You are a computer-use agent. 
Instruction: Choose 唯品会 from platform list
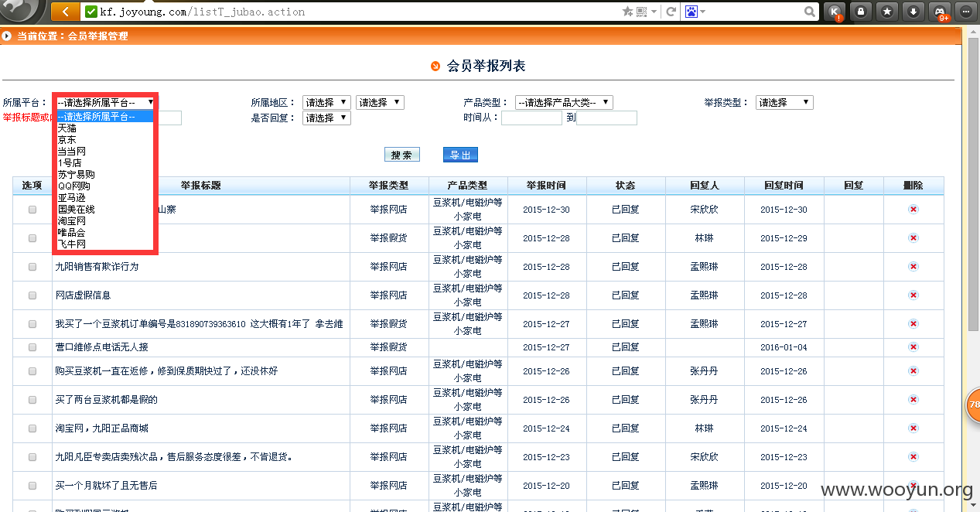pyautogui.click(x=105, y=233)
